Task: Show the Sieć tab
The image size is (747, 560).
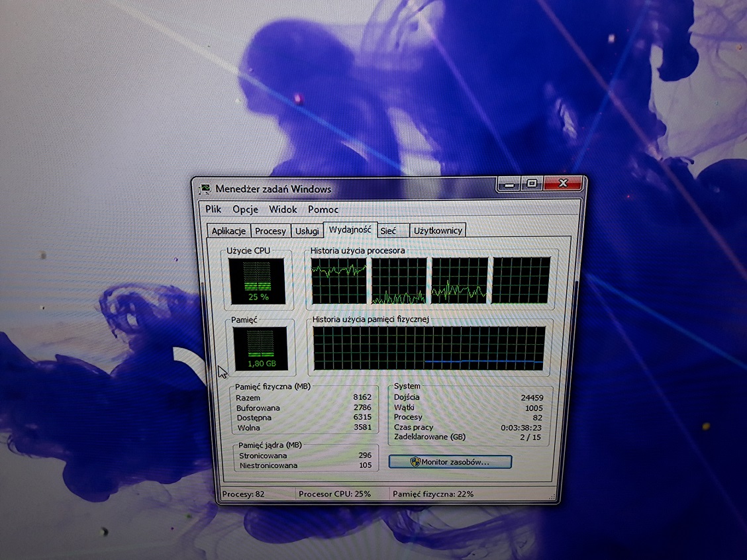Action: click(388, 230)
